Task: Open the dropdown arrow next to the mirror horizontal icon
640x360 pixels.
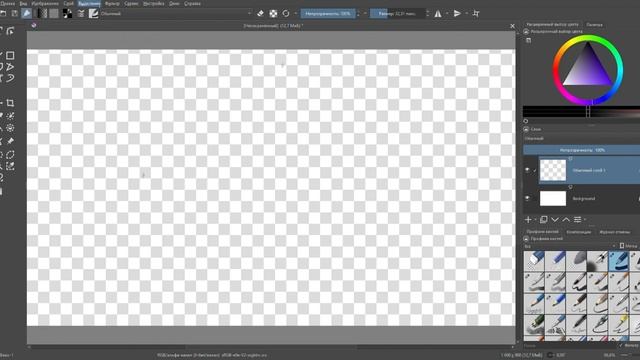Action: click(447, 13)
